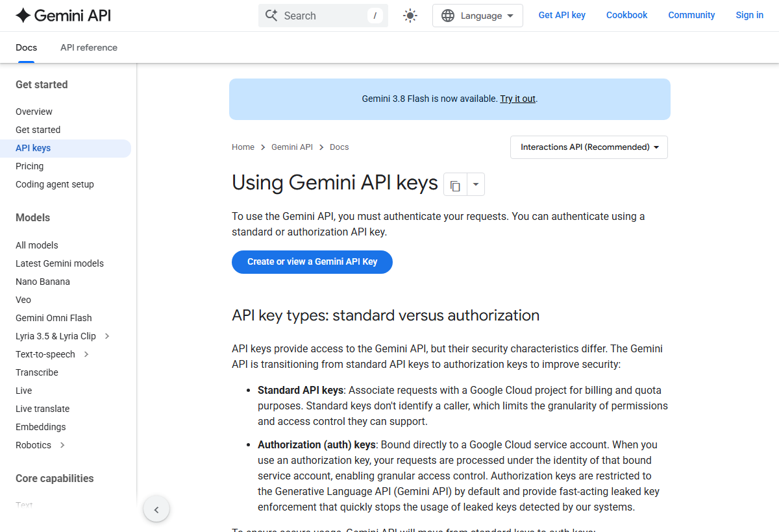
Task: Click Sign in
Action: 750,15
